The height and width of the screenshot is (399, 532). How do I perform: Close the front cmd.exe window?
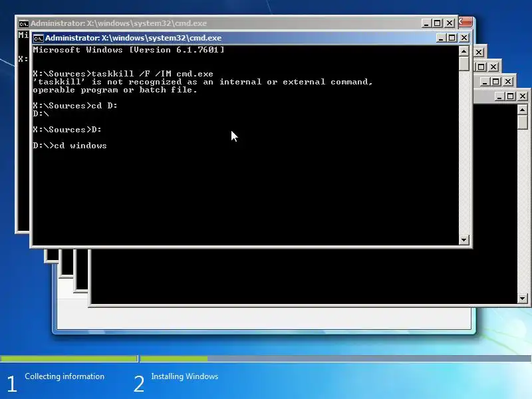[x=464, y=38]
